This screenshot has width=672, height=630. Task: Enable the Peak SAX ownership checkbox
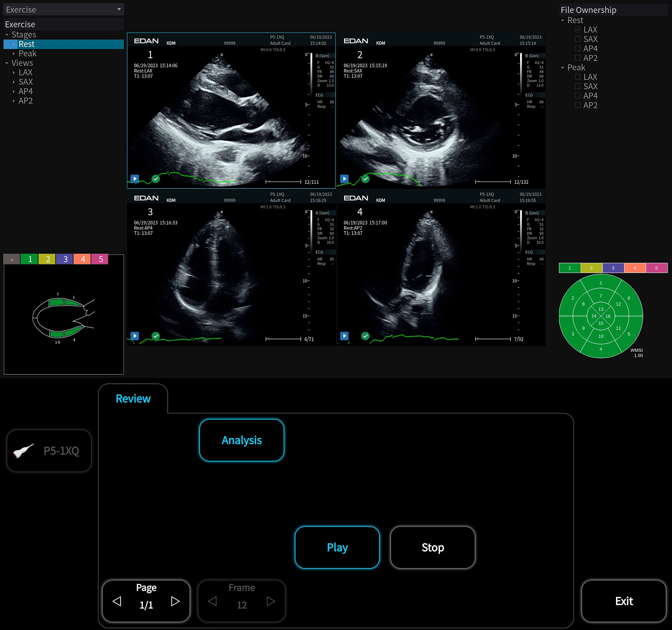tap(578, 86)
